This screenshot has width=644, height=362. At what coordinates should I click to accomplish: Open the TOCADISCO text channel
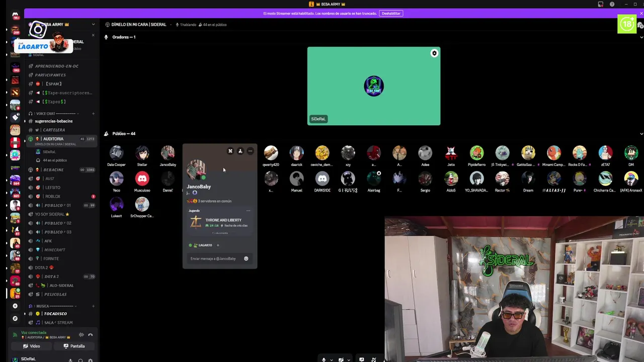click(x=55, y=314)
